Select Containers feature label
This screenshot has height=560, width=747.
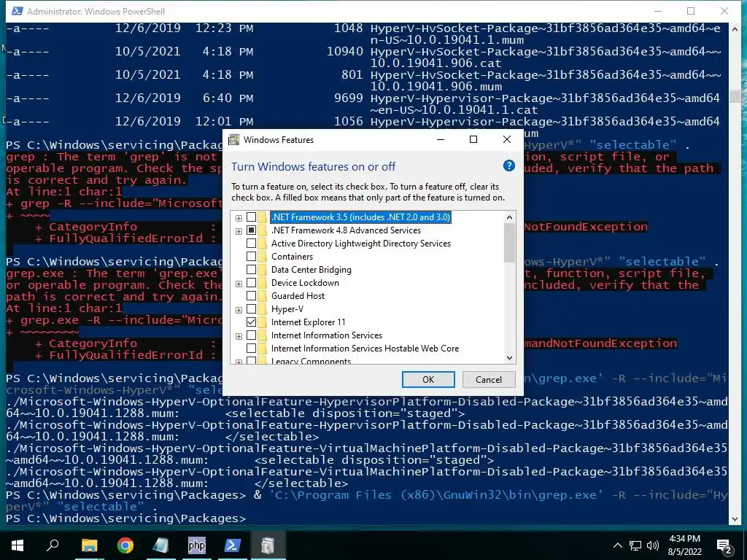tap(292, 257)
